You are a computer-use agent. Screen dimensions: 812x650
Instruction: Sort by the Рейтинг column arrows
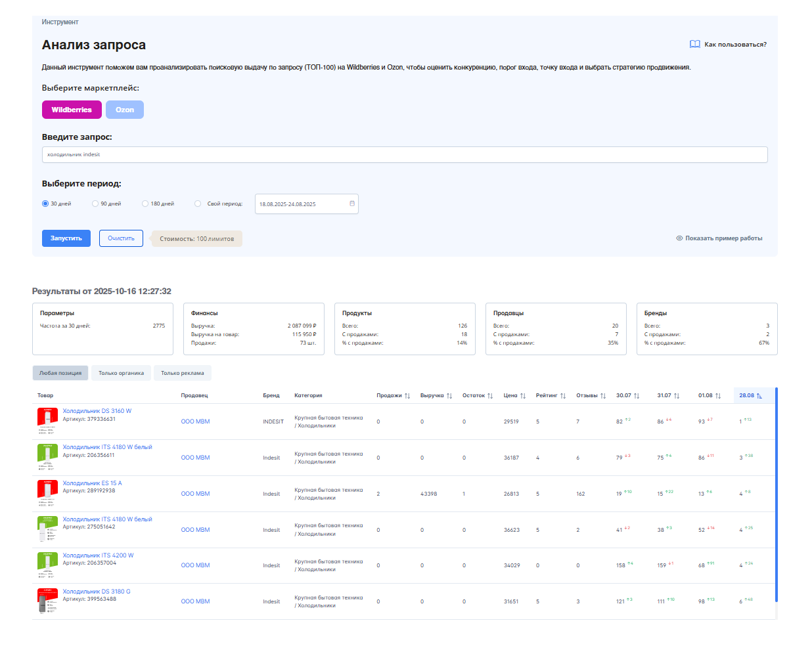click(x=563, y=396)
